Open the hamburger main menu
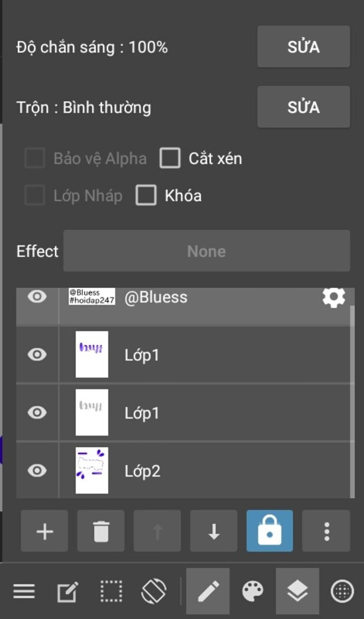The width and height of the screenshot is (364, 619). click(24, 591)
